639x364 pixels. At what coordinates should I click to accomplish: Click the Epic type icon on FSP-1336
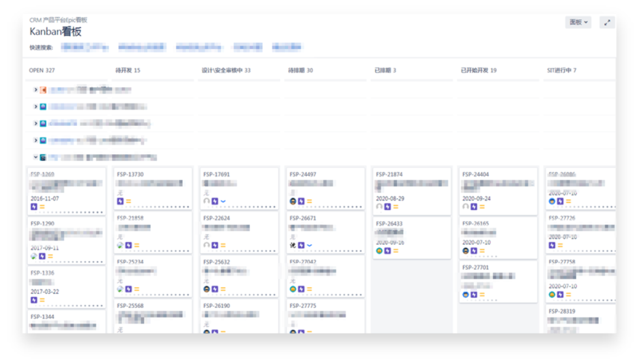click(x=34, y=300)
